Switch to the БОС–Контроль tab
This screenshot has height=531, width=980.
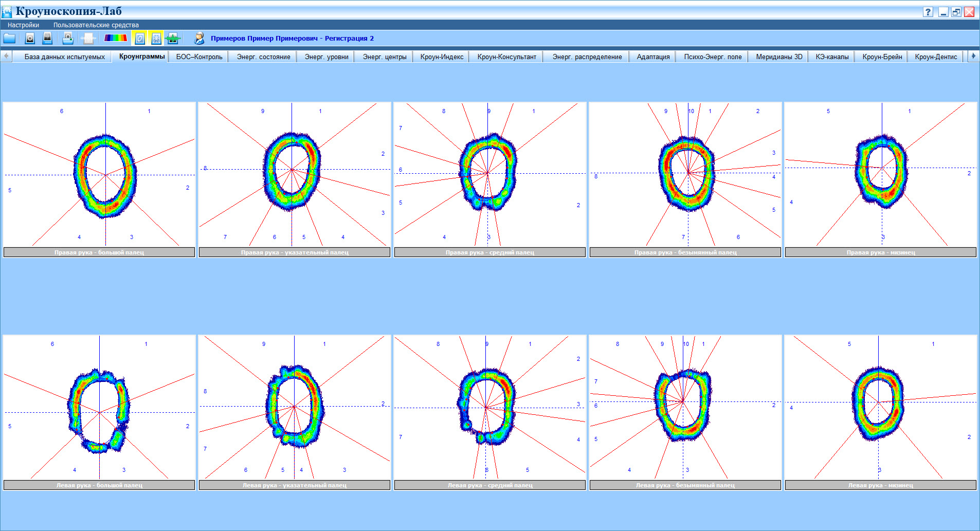199,57
